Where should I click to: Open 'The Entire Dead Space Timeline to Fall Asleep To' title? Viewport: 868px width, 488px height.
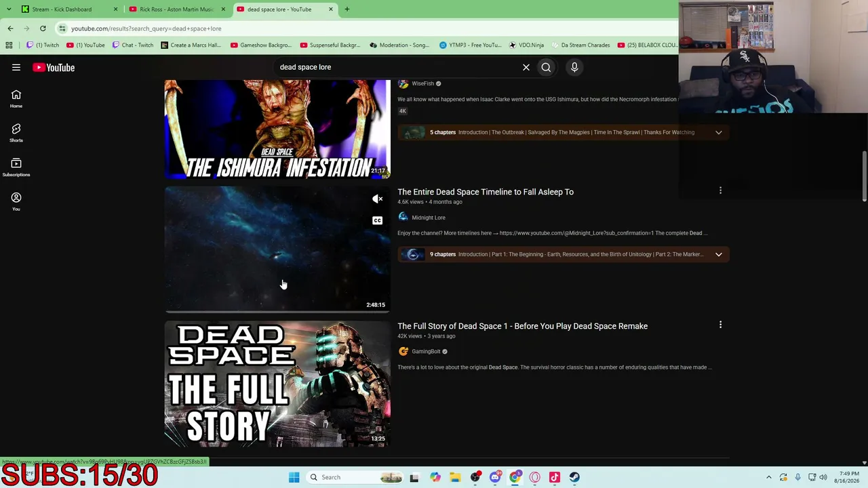(x=486, y=192)
